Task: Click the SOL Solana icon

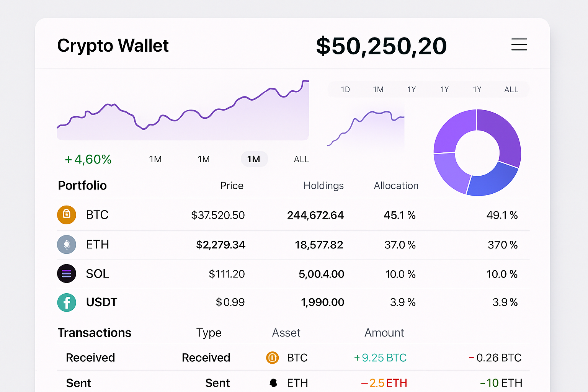Action: 67,274
